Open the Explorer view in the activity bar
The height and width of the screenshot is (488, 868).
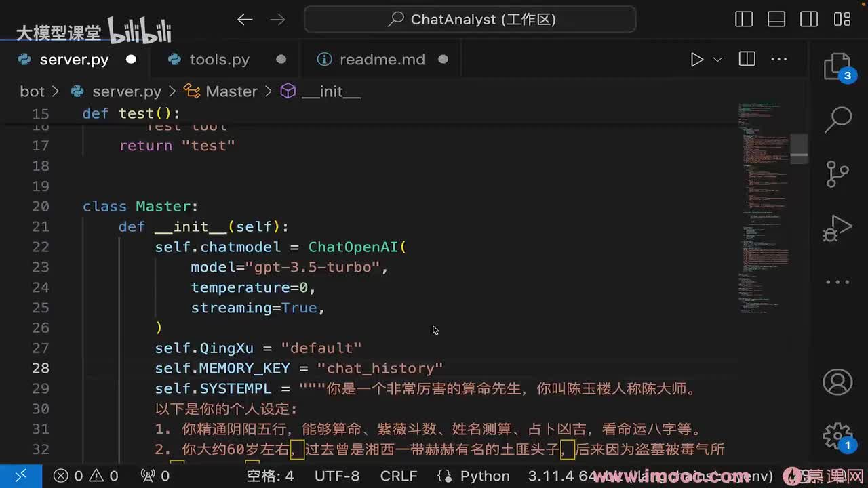[837, 67]
